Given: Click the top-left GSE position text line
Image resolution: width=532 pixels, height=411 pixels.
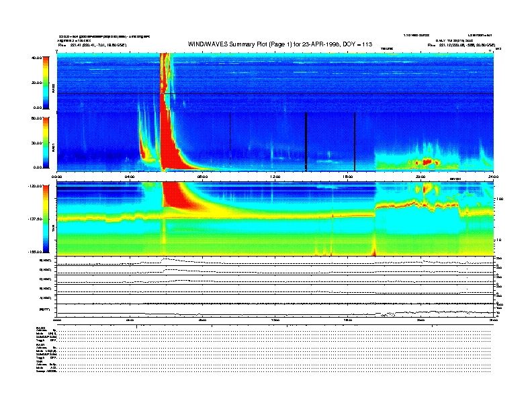Looking at the screenshot, I should point(92,45).
